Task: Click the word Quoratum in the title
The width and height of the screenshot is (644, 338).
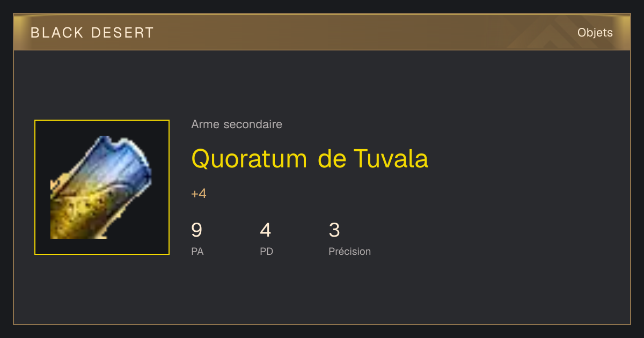Action: click(249, 159)
